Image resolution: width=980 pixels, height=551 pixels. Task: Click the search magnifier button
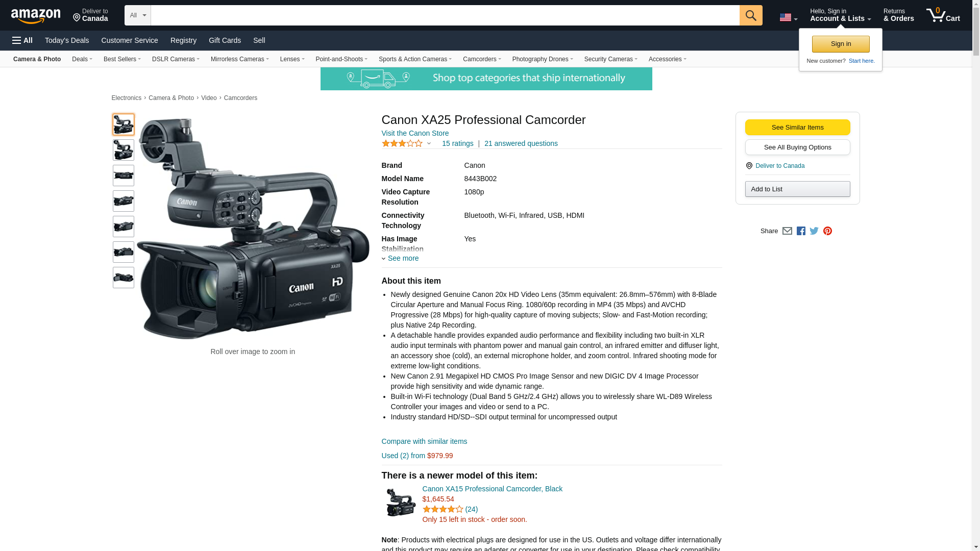751,15
